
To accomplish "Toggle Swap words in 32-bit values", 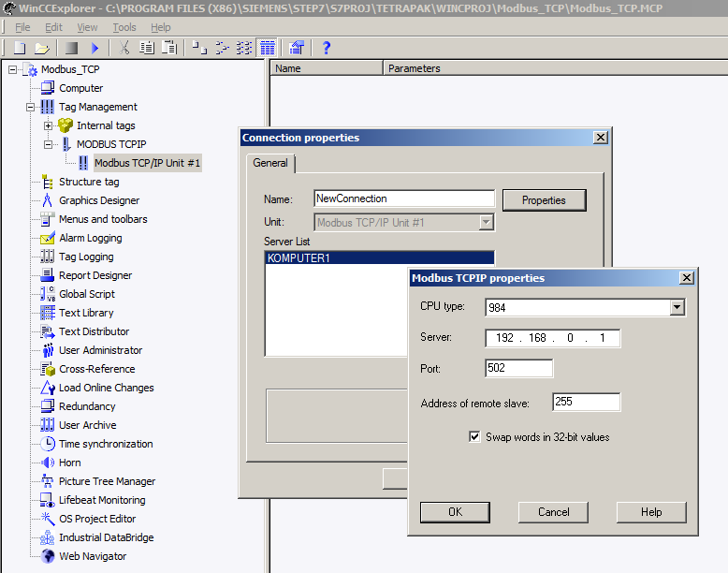I will (474, 437).
